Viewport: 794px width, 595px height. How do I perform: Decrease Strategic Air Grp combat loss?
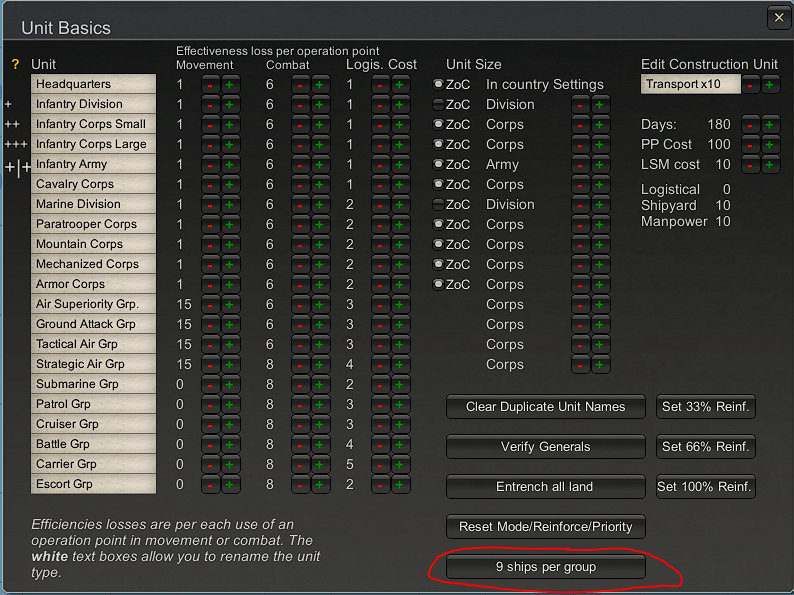pos(300,365)
